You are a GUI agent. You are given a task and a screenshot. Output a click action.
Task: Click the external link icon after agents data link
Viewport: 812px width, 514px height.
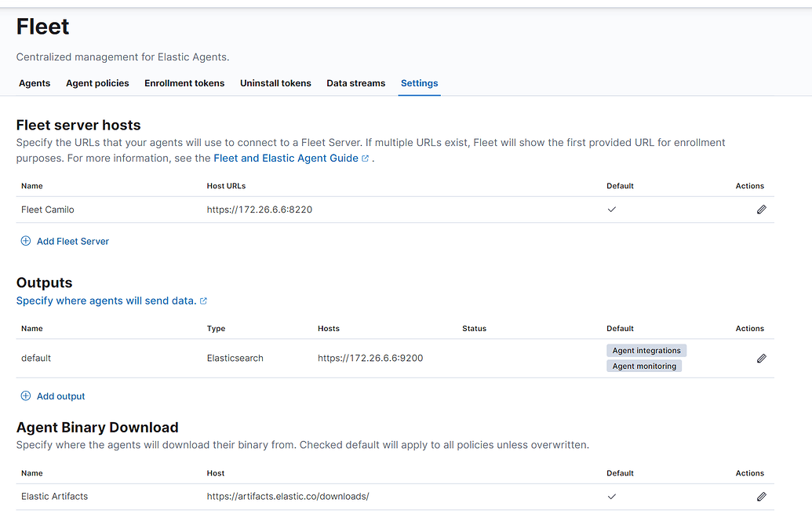click(203, 300)
